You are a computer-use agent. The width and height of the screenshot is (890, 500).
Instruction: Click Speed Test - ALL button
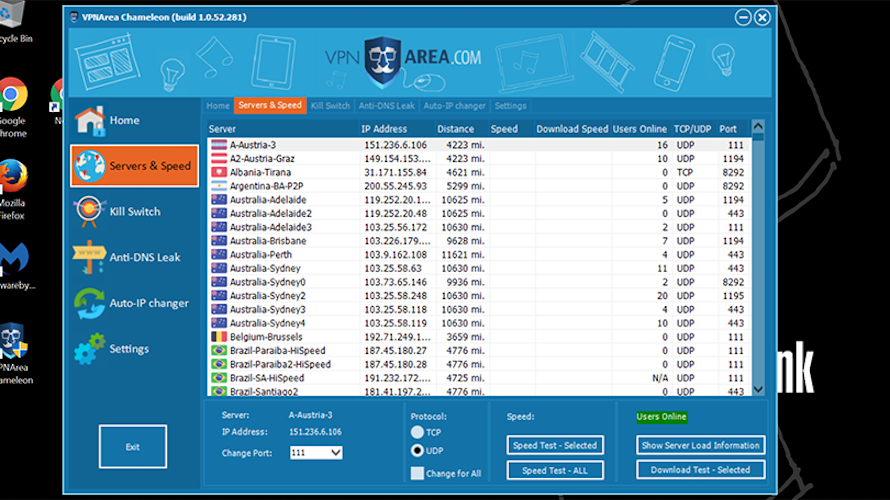click(555, 470)
